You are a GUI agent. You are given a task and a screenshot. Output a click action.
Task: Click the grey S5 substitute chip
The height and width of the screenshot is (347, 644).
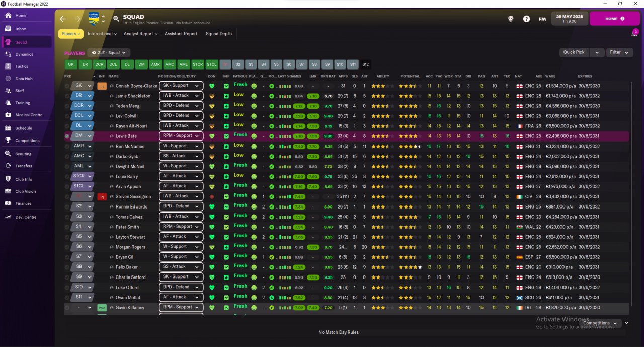click(276, 64)
